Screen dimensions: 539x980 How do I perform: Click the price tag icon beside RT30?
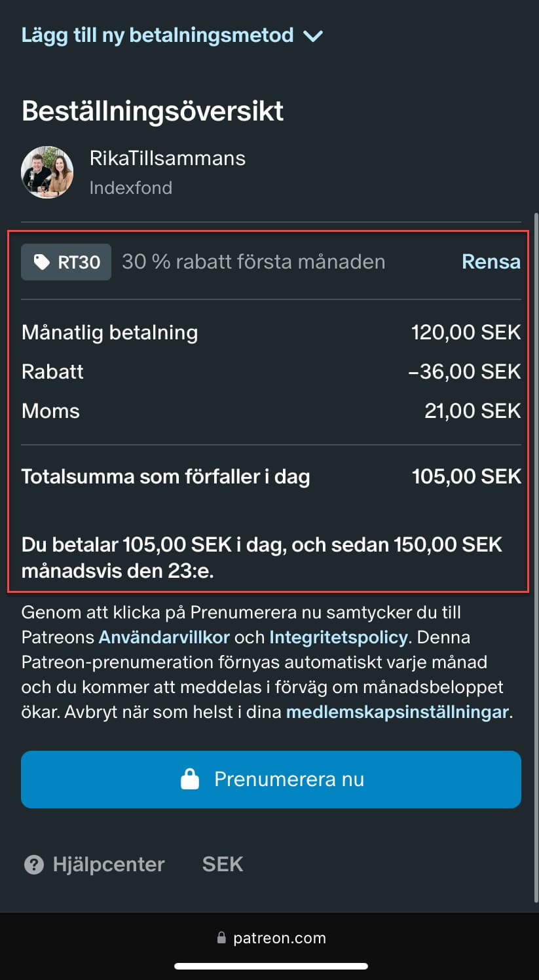pos(41,263)
